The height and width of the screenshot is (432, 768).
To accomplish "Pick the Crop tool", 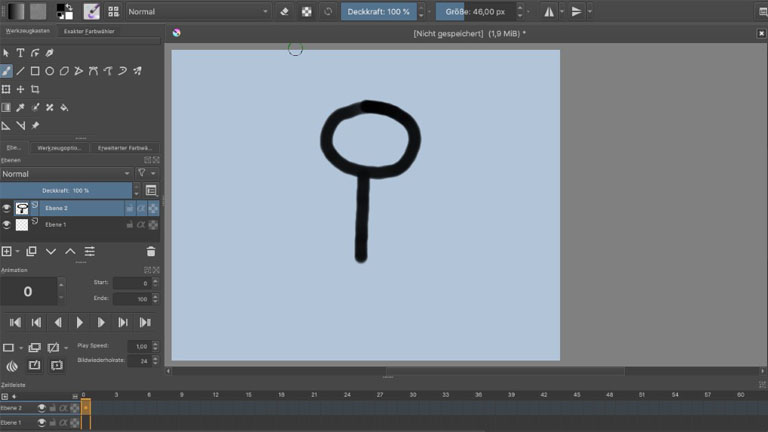I will click(35, 89).
